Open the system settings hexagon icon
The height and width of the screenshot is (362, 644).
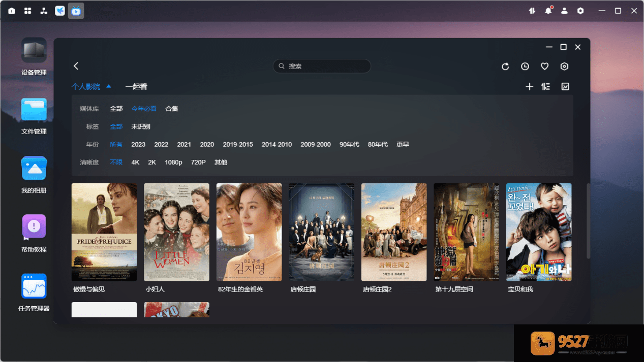point(580,11)
